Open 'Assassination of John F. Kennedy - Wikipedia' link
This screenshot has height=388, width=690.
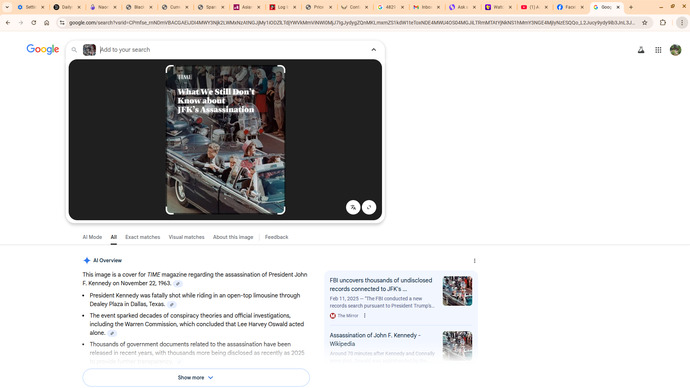[375, 340]
